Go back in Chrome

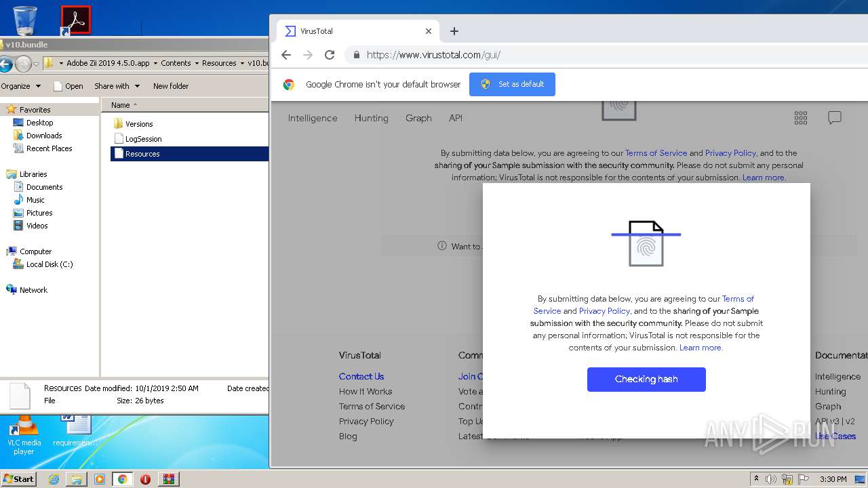(x=286, y=55)
